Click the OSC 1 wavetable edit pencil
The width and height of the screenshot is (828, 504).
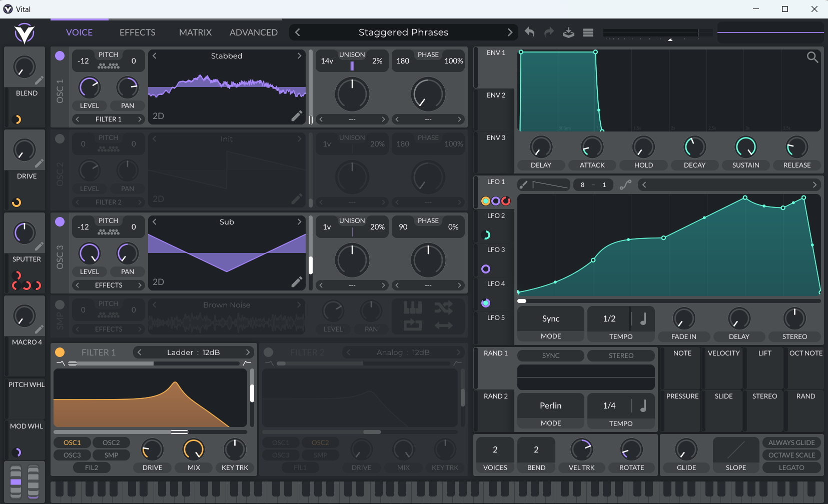(297, 116)
